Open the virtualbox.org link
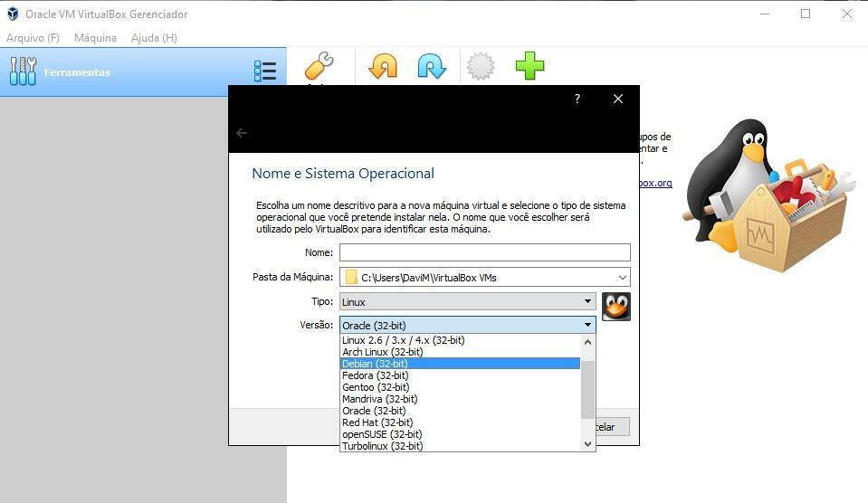Image resolution: width=868 pixels, height=503 pixels. (x=656, y=183)
